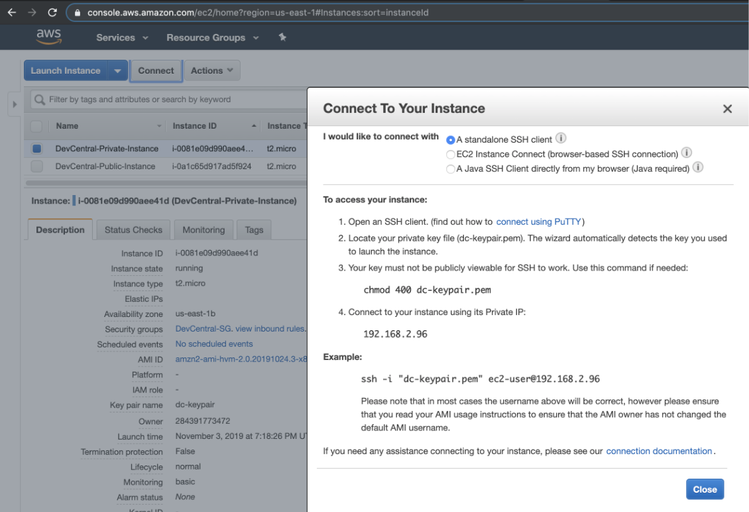Go back using browser back arrow
749x512 pixels.
(x=11, y=12)
